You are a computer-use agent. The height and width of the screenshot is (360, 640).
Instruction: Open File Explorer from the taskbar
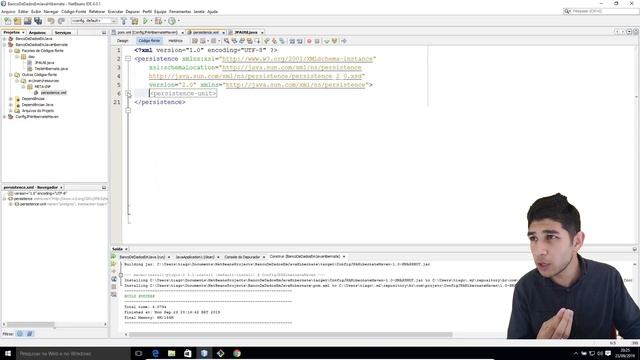171,353
